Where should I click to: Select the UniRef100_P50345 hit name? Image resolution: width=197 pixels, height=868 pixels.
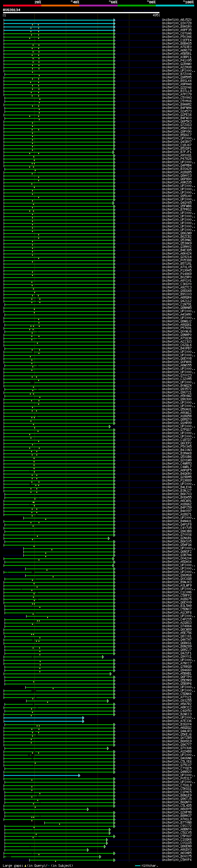pyautogui.click(x=177, y=446)
